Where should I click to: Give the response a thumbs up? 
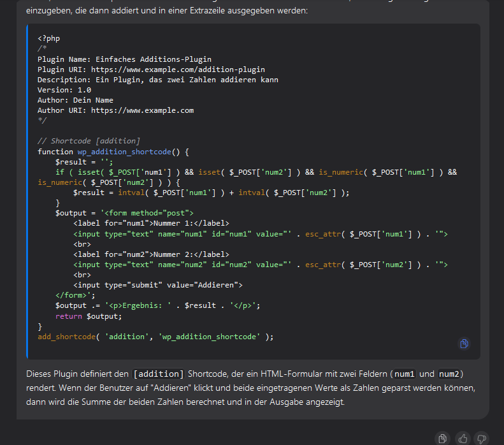coord(463,438)
